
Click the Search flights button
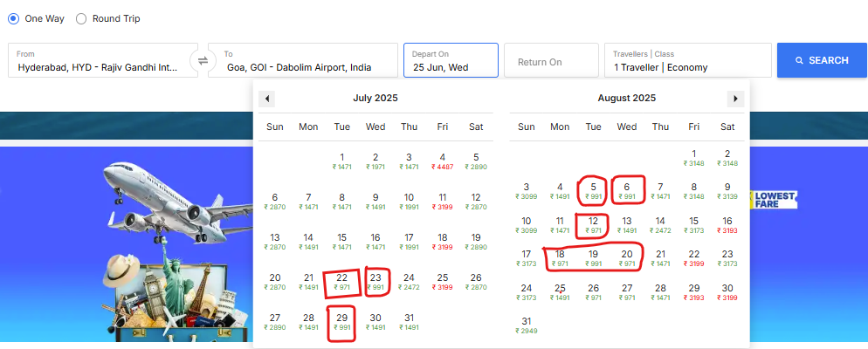[x=822, y=60]
